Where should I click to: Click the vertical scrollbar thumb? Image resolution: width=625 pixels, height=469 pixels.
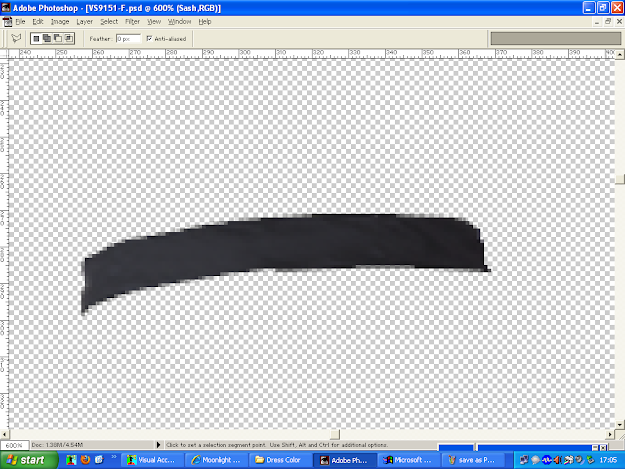tap(620, 179)
